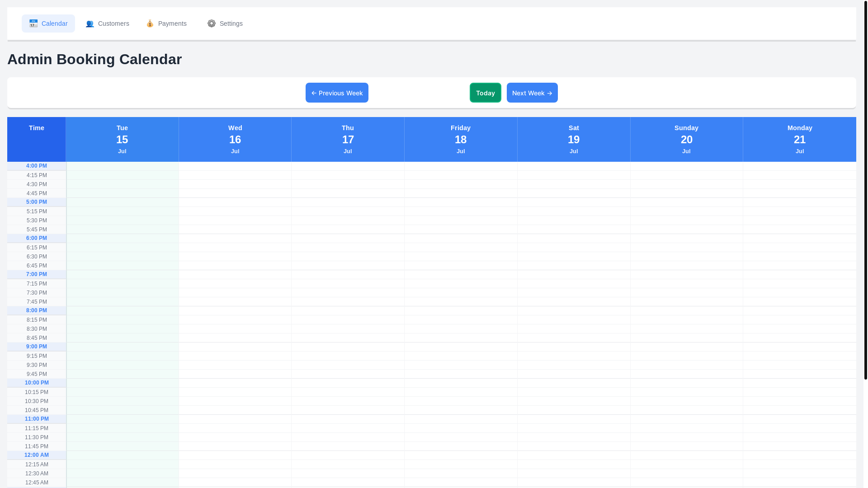The height and width of the screenshot is (488, 868).
Task: Go to the Payments tab label
Action: coord(172,23)
